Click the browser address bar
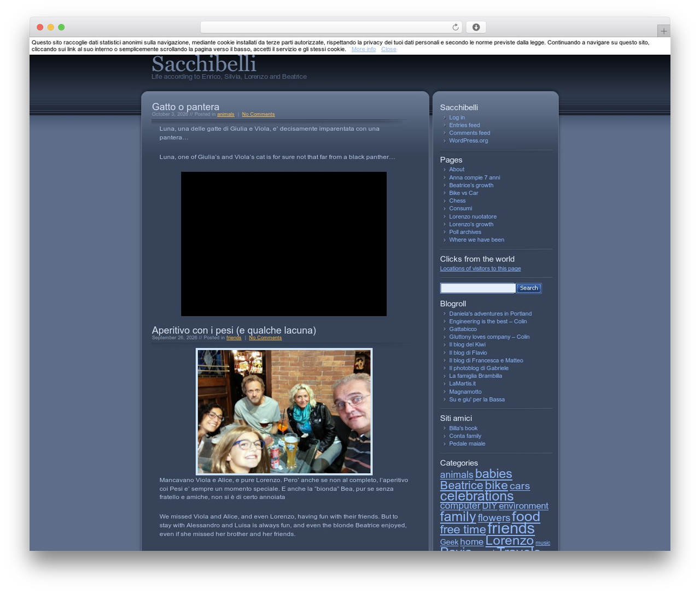The width and height of the screenshot is (700, 593). click(x=331, y=27)
